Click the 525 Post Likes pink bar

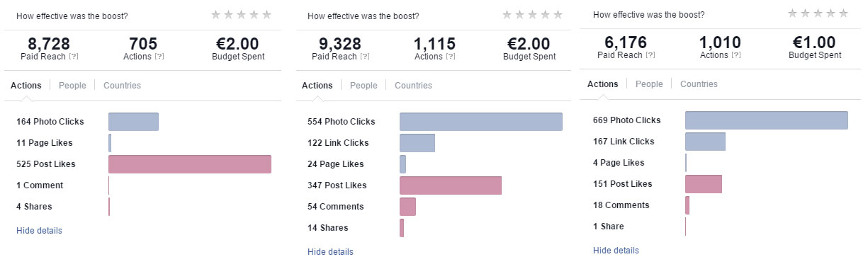point(190,164)
